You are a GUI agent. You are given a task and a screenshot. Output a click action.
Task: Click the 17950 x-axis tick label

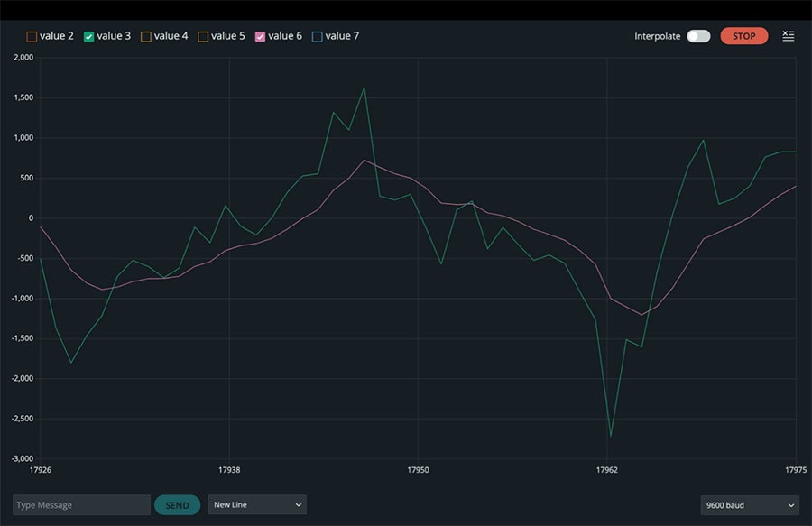point(418,470)
